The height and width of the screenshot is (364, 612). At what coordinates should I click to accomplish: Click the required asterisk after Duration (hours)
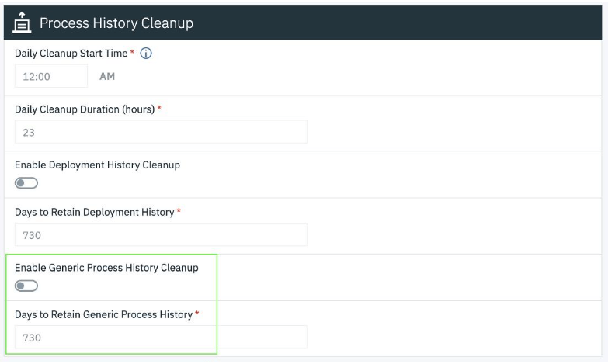coord(159,109)
